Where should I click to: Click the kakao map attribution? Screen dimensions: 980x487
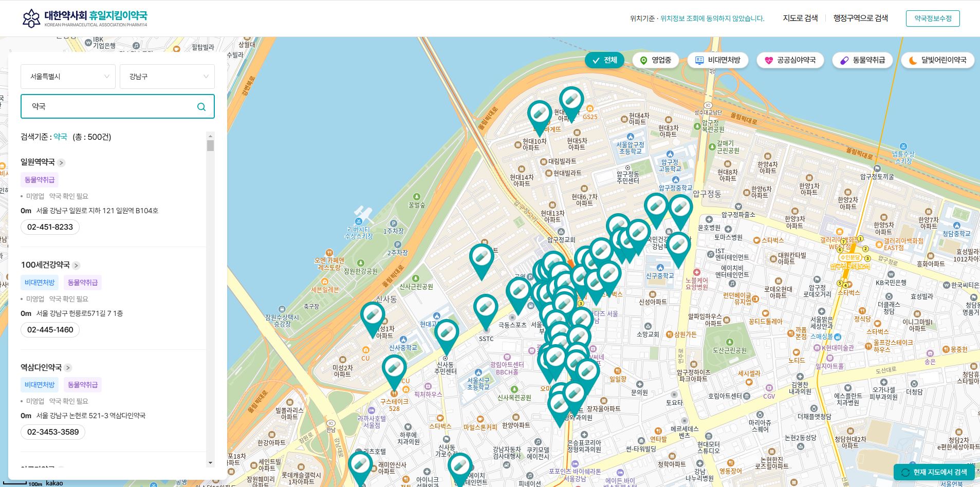(54, 483)
